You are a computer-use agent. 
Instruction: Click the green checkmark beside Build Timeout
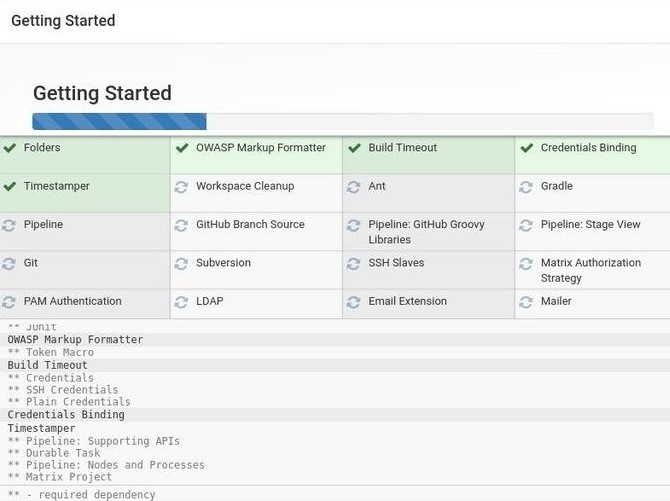(x=354, y=148)
